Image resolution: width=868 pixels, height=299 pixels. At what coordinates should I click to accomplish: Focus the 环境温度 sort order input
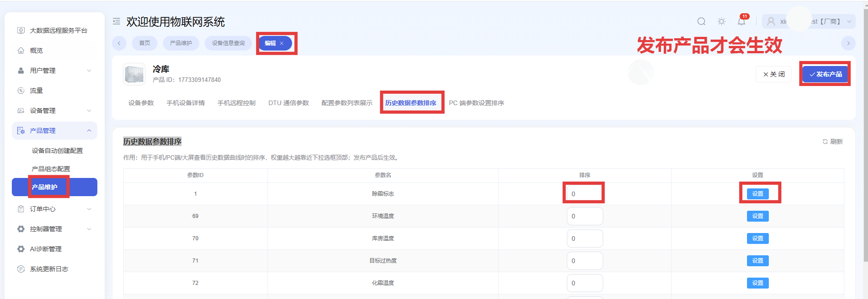pyautogui.click(x=585, y=216)
